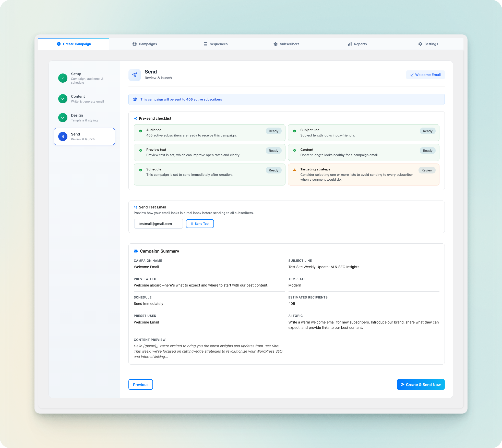Click the pencil icon in Welcome Email badge
This screenshot has width=502, height=448.
[412, 75]
